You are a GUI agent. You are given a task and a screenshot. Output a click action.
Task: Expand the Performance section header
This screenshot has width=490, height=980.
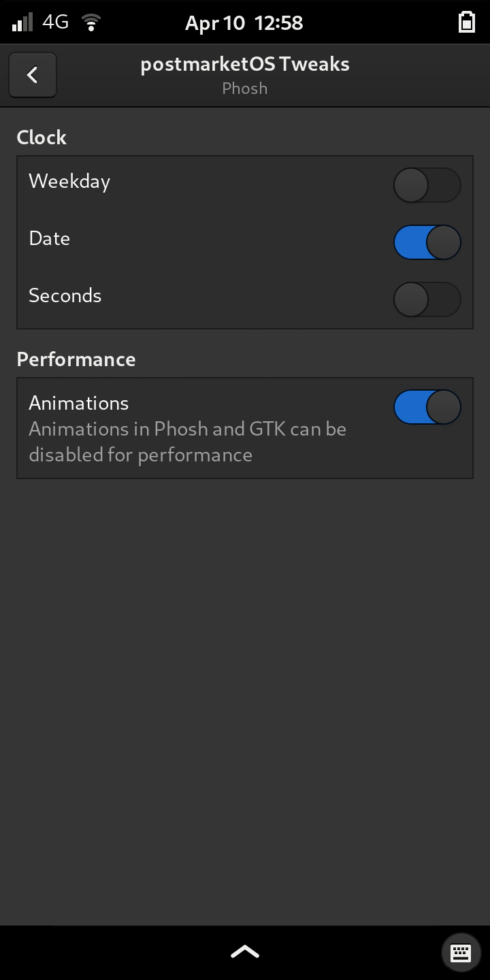click(76, 359)
